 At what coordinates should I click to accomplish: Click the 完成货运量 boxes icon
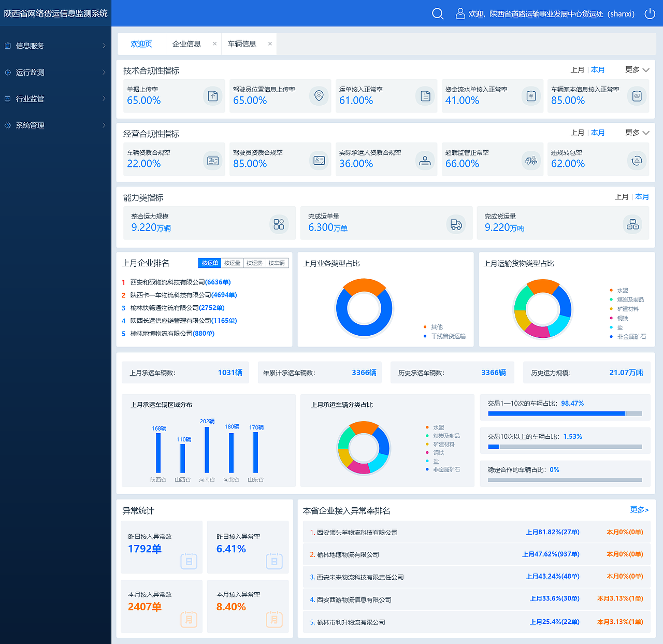click(x=632, y=224)
